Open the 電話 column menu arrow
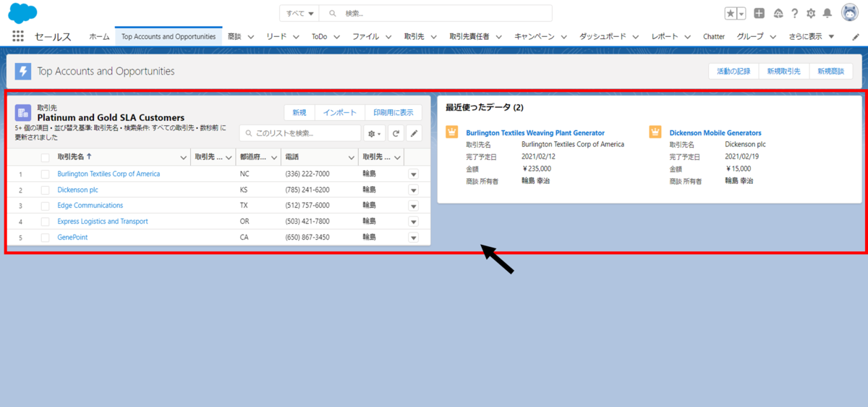 point(352,157)
